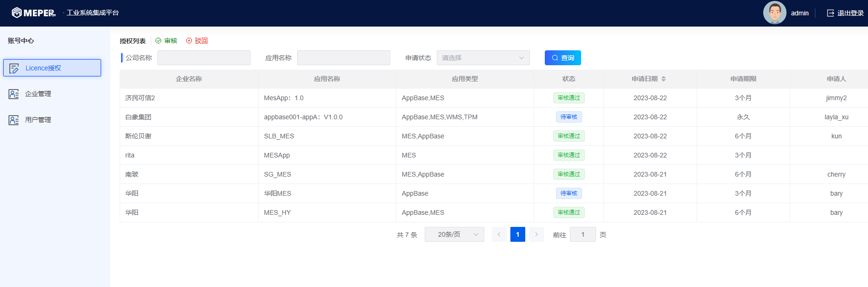Sort by 申请日期 column arrows

664,79
